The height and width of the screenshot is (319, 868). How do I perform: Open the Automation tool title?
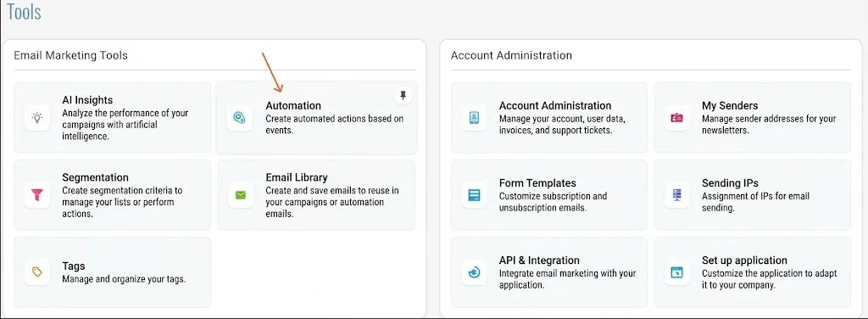pos(293,105)
